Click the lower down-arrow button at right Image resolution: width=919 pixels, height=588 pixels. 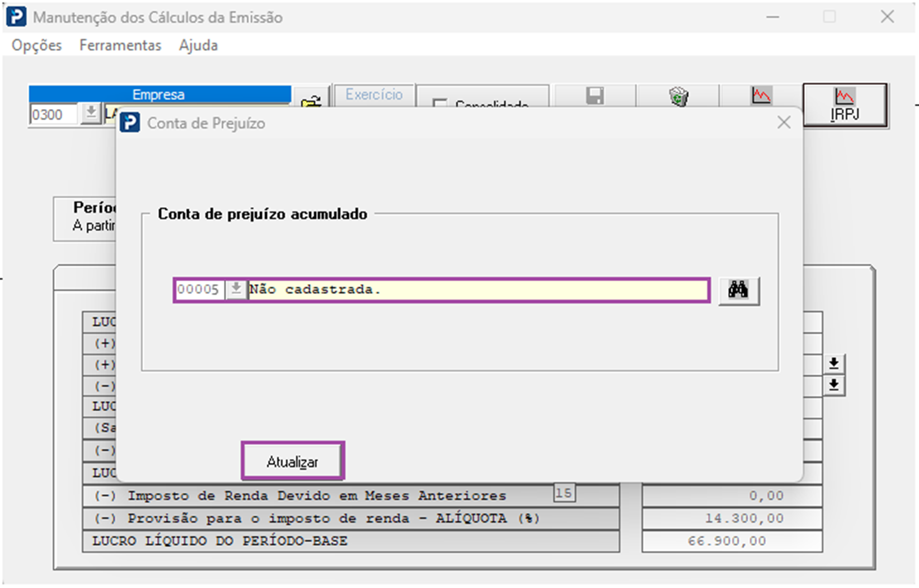click(834, 385)
